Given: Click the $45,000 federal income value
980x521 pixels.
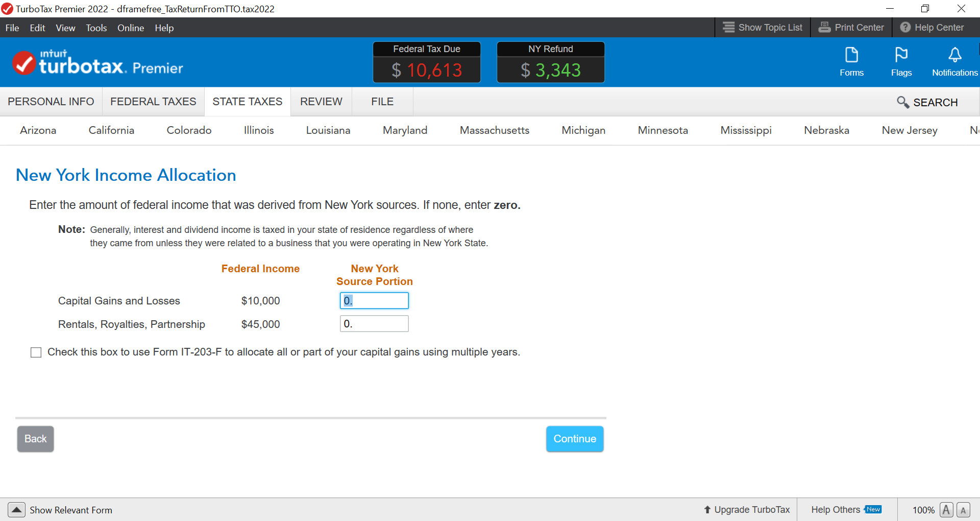Looking at the screenshot, I should tap(260, 324).
